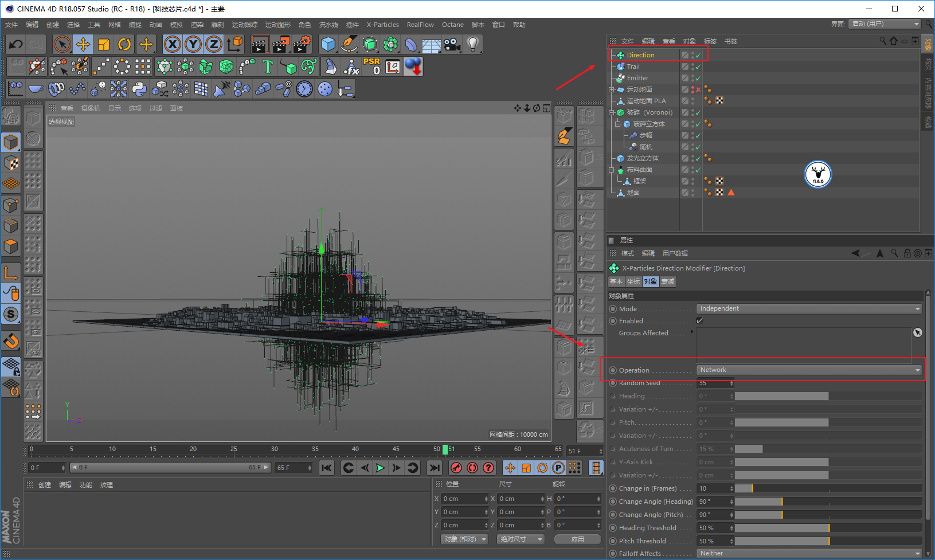Click the fx MoGraph icon
This screenshot has height=560, width=935.
[x=351, y=66]
